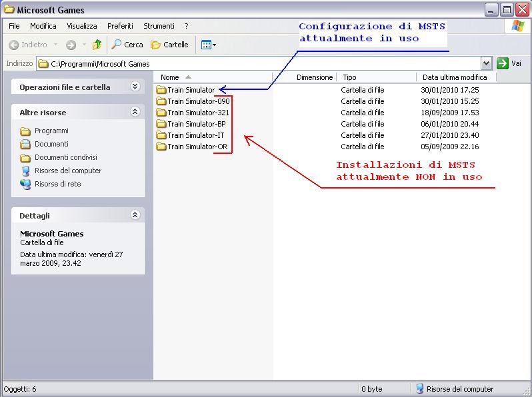The width and height of the screenshot is (532, 397).
Task: Click 0 byte in status bar
Action: 371,389
